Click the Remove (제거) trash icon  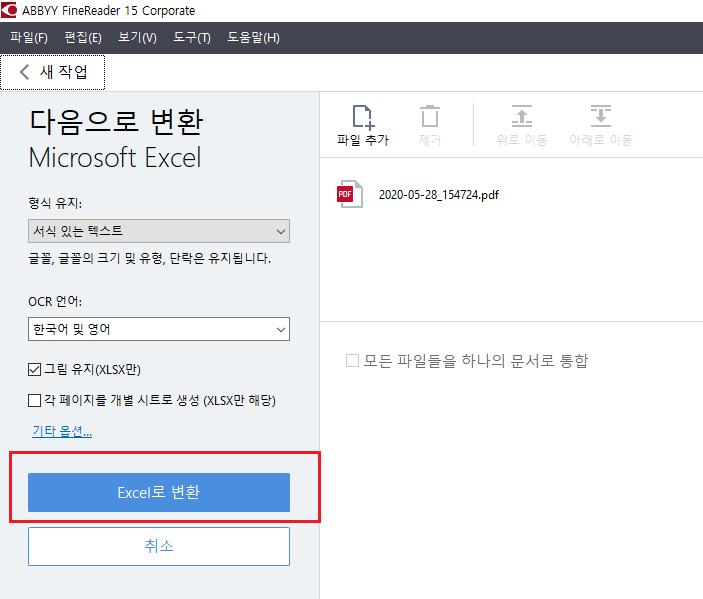tap(430, 117)
